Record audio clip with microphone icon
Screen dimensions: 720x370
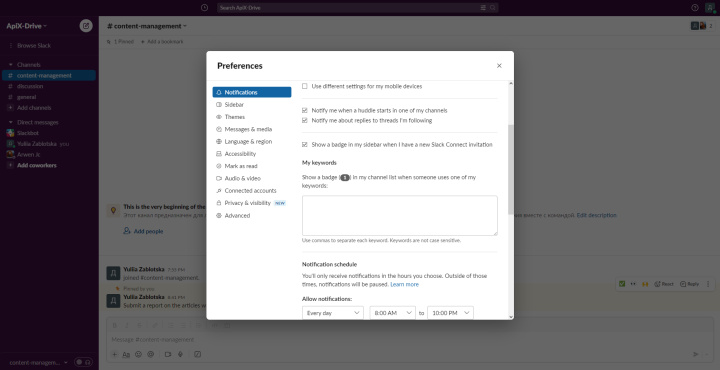coord(180,354)
